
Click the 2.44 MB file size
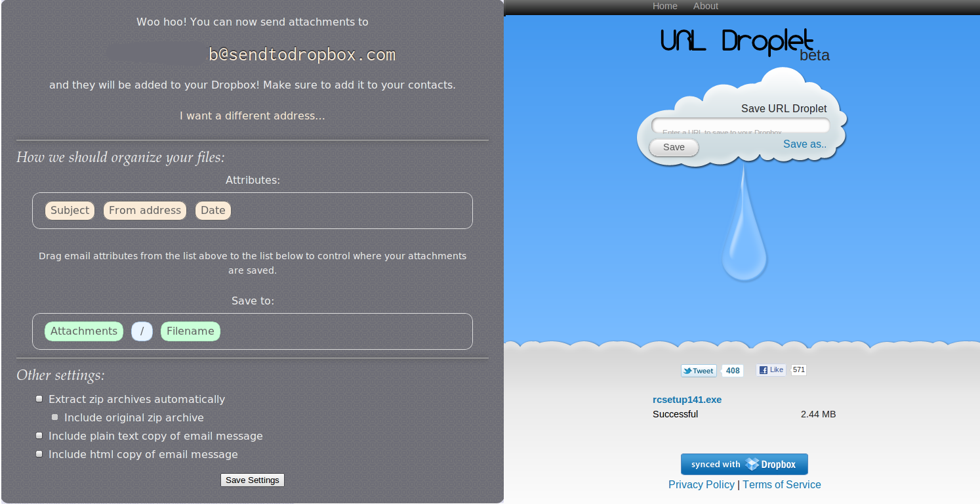point(818,414)
